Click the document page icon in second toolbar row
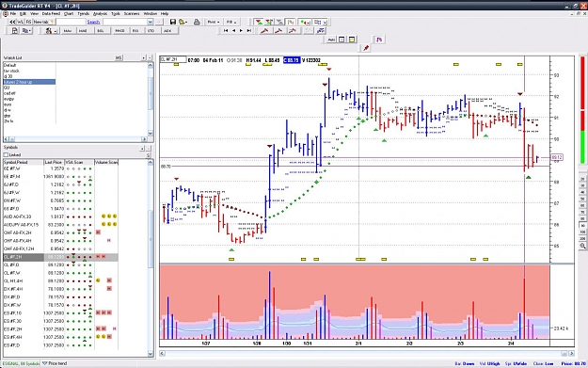588x368 pixels. (x=14, y=31)
